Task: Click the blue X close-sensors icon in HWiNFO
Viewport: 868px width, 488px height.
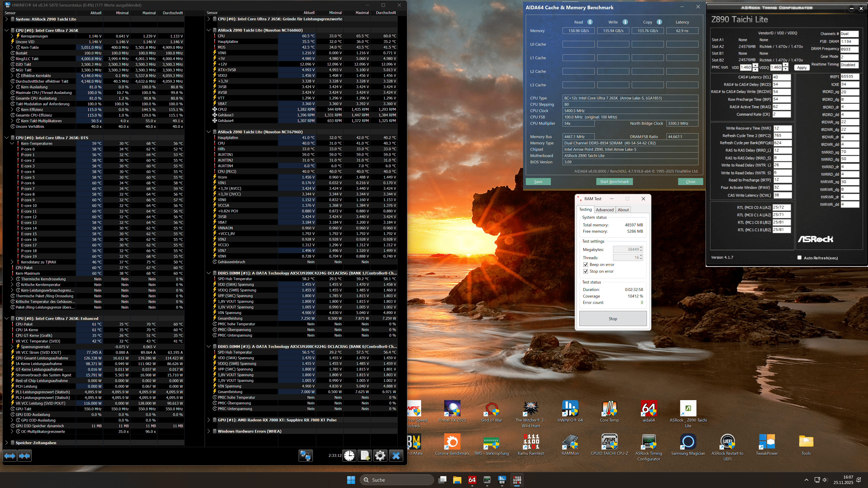Action: pyautogui.click(x=396, y=456)
